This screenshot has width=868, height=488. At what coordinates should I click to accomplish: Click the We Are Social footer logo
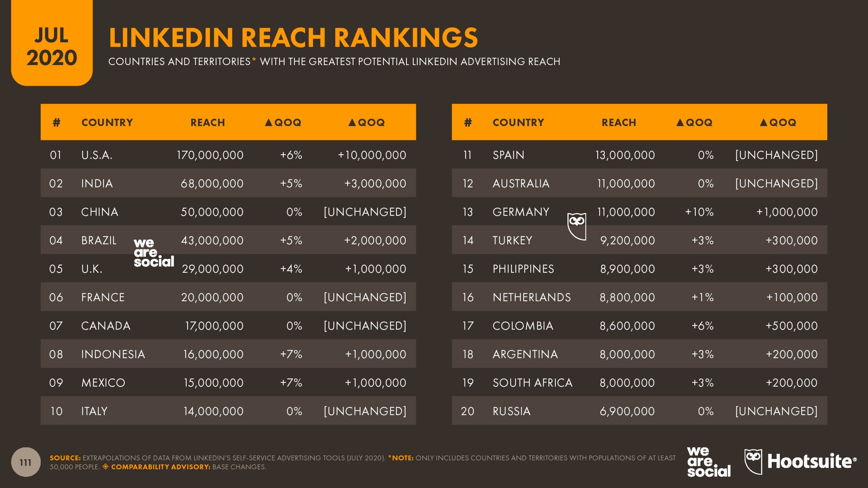coord(709,462)
